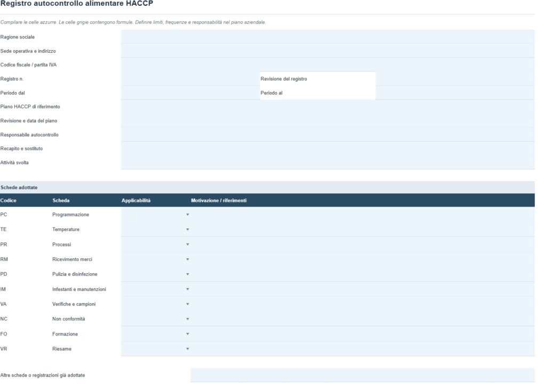
Task: Click the 'Non conformità' scheda name
Action: [x=69, y=319]
